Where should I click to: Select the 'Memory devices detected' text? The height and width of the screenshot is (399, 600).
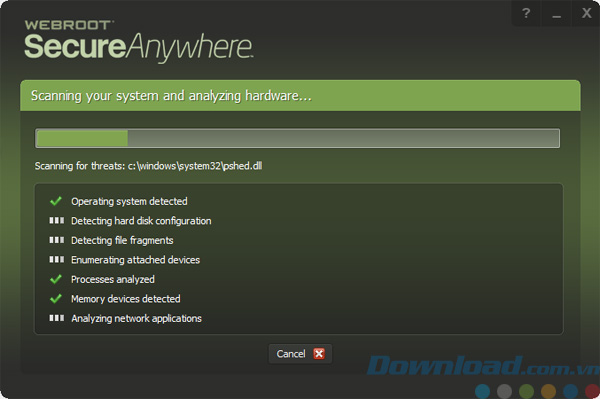[126, 299]
